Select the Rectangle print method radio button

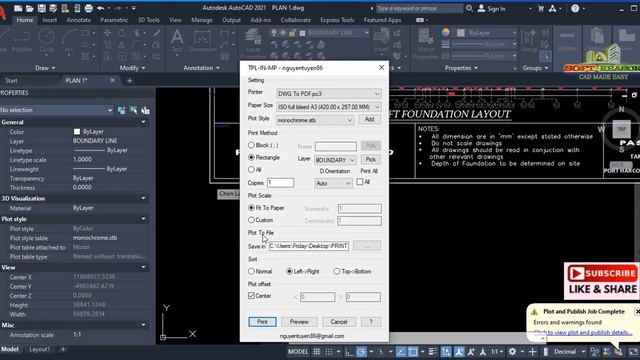[251, 157]
